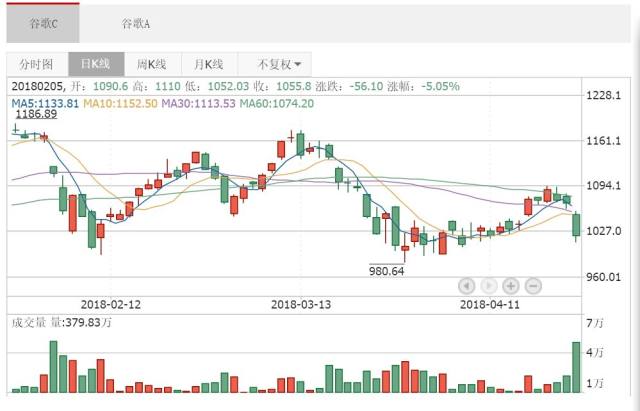Click the 涨跌 -56.10 change readout
Viewport: 640px width, 411px height.
tap(349, 87)
